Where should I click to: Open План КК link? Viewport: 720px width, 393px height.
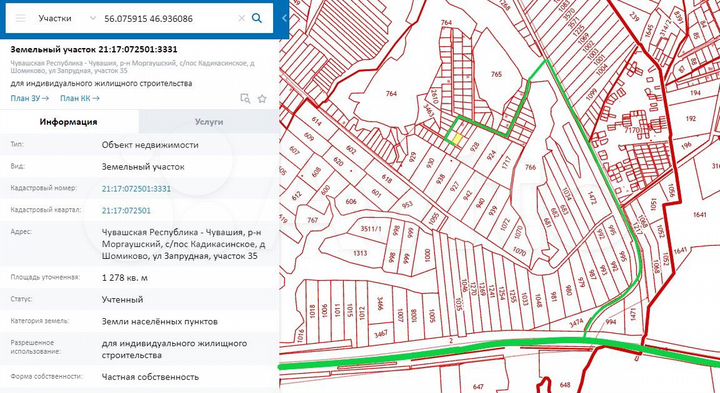pos(80,98)
